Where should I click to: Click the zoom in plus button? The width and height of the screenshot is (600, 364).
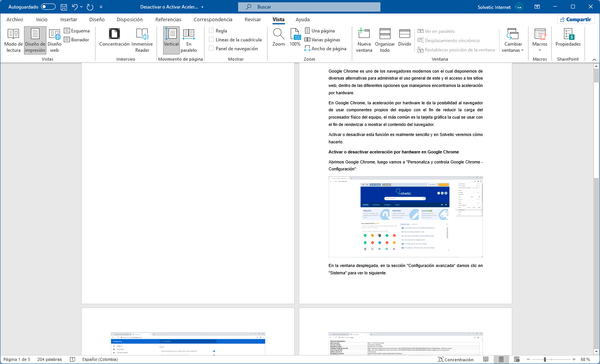[574, 359]
